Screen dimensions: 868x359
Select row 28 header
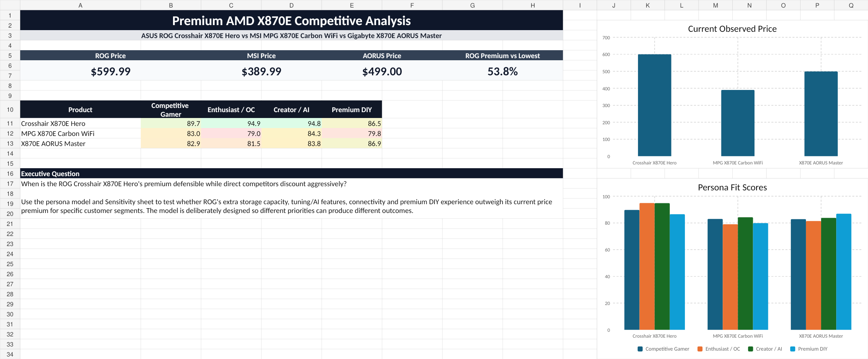10,294
